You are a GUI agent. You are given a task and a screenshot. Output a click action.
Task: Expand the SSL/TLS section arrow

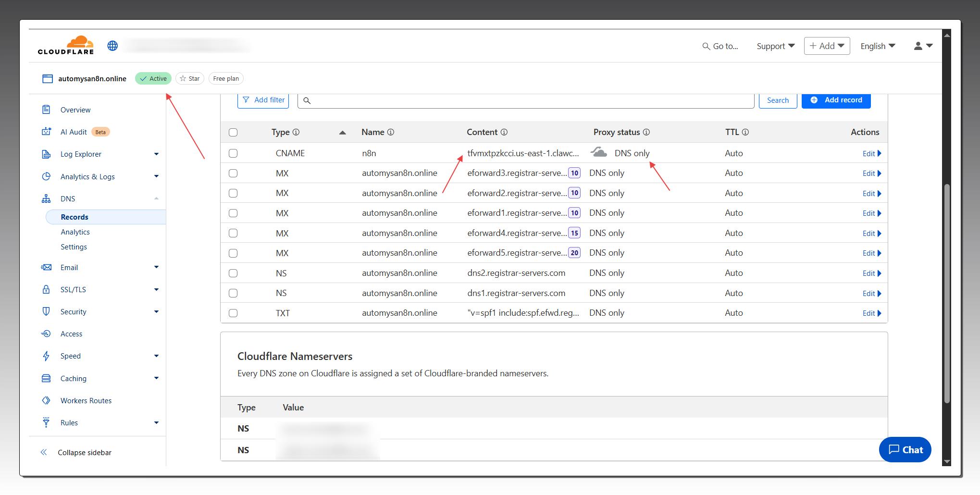tap(156, 289)
